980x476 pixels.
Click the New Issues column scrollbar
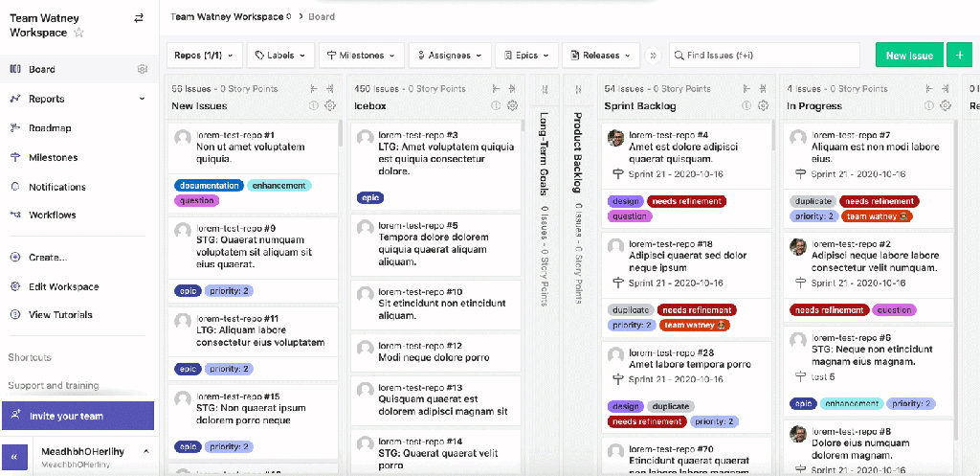click(340, 133)
